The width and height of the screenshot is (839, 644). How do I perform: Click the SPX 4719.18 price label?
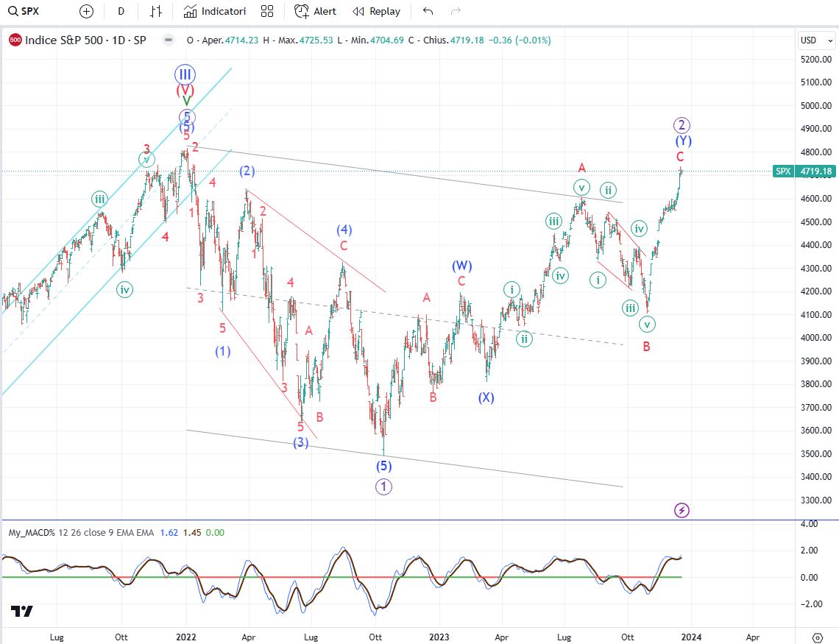pos(804,171)
